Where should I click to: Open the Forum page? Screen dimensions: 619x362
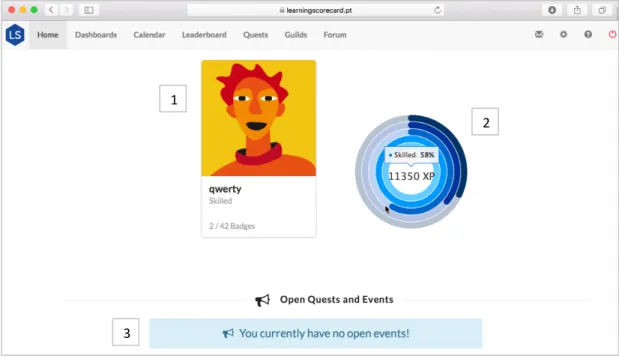pyautogui.click(x=335, y=35)
